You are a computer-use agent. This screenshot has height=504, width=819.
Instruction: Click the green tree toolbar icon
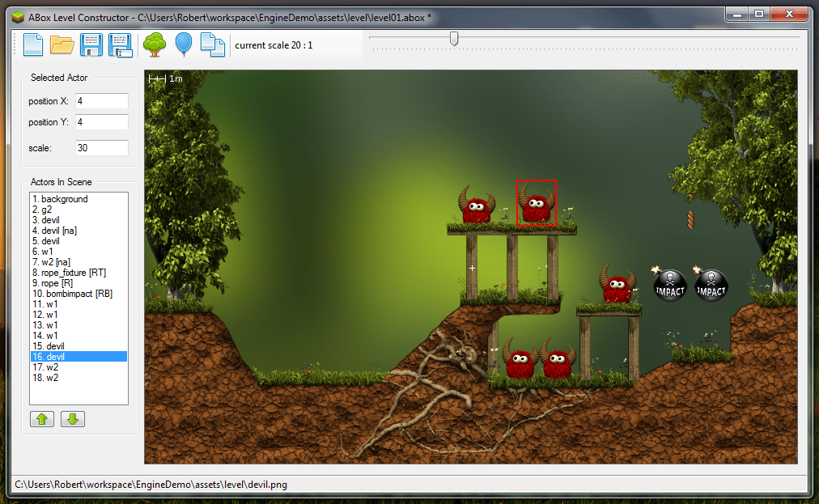pyautogui.click(x=154, y=44)
